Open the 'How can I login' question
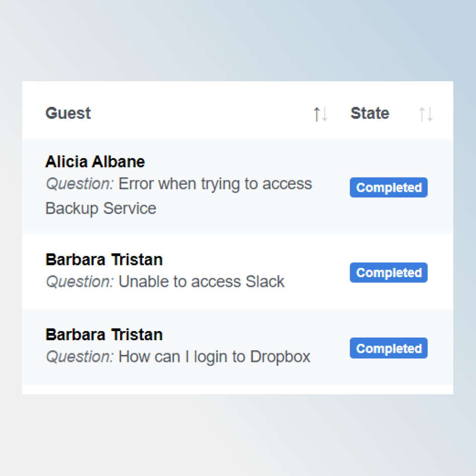The image size is (476, 476). [x=174, y=357]
